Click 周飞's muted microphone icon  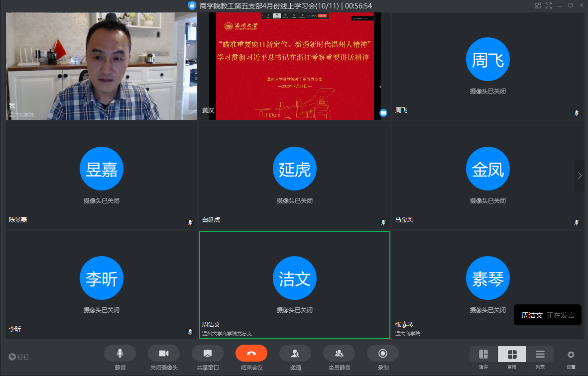577,113
